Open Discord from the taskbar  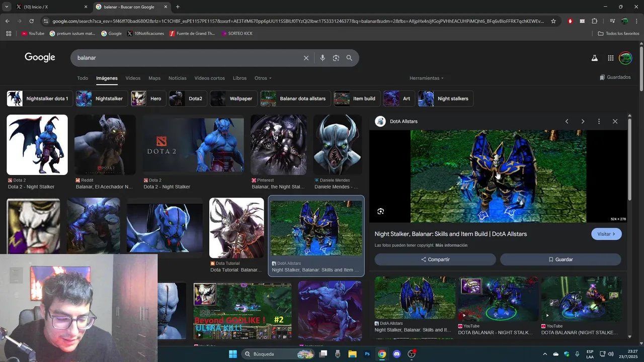coord(396,354)
